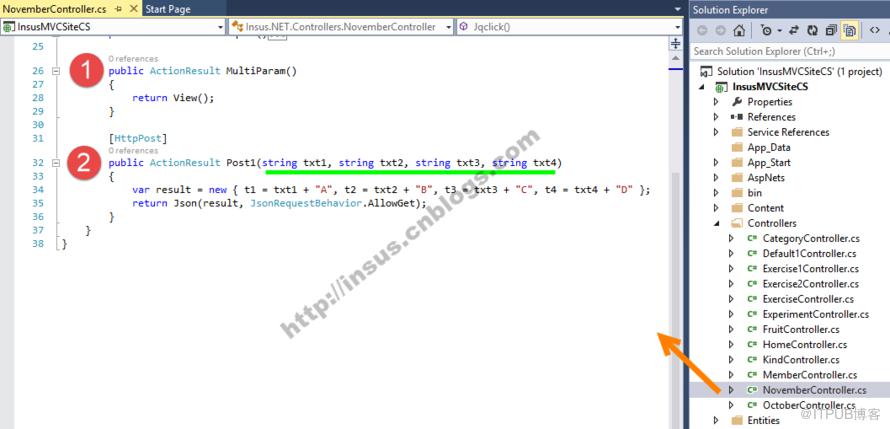
Task: Select NovemberController.cs in Solution Explorer
Action: coord(815,390)
